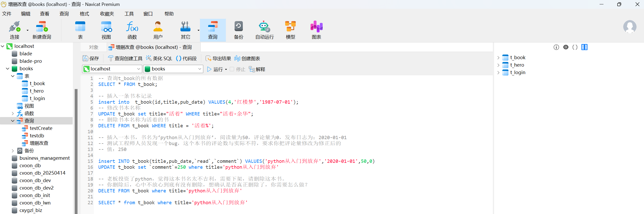Collapse the 表 tables node
644x214 pixels.
[13, 76]
